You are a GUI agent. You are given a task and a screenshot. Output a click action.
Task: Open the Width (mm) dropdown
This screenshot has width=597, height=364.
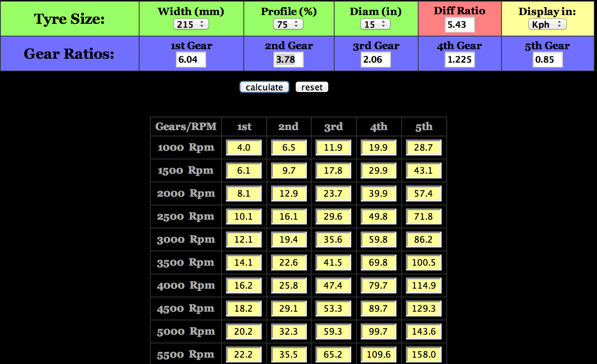(191, 24)
